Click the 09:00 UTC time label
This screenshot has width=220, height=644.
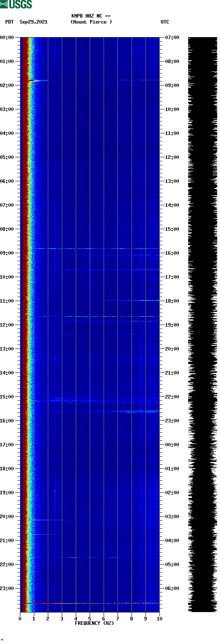tap(172, 85)
